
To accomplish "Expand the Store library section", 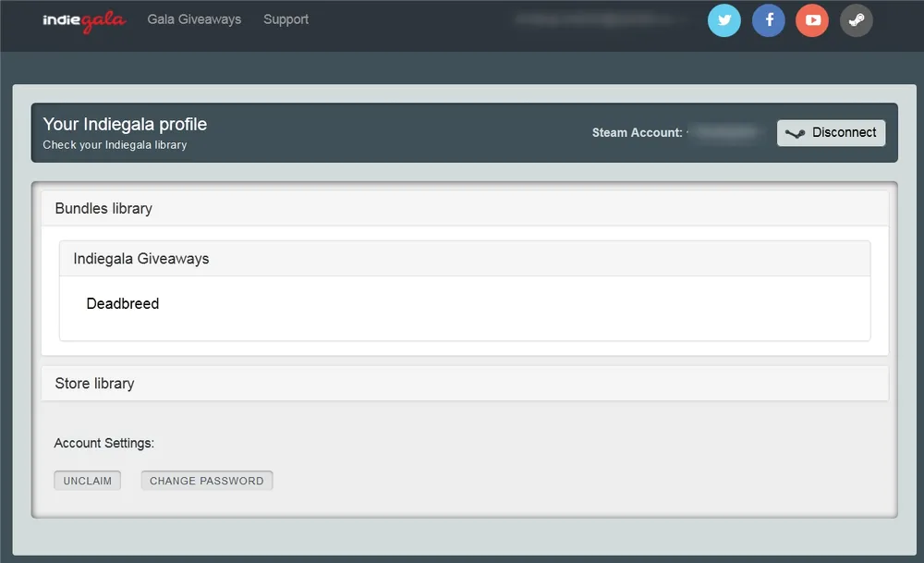I will pos(465,384).
